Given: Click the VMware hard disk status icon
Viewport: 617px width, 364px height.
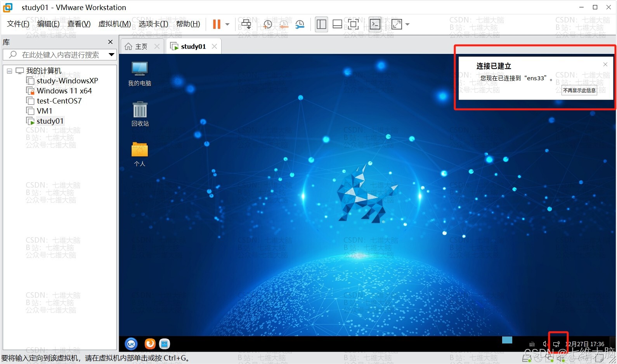Looking at the screenshot, I should pos(526,359).
